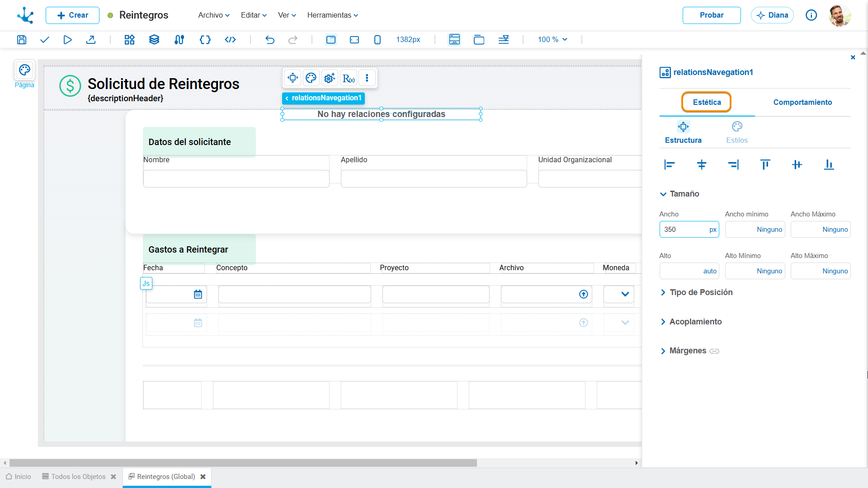Select the mobile device preview icon

[x=377, y=40]
